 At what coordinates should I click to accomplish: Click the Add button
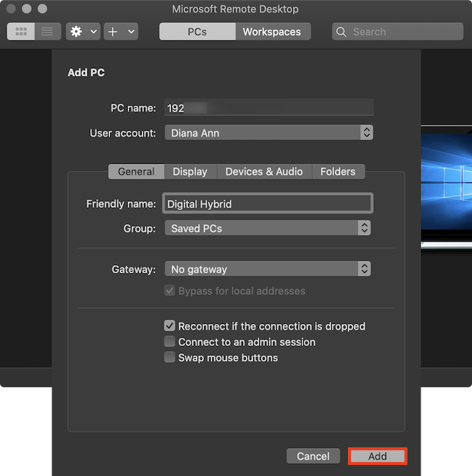[x=377, y=456]
